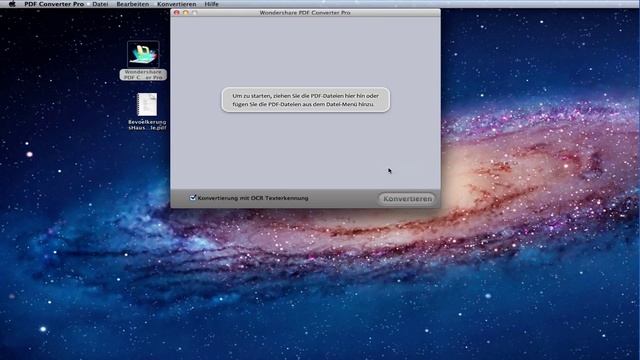Click the 'Konvertierung mit OCR Texterkennung' label
640x360 pixels.
pyautogui.click(x=253, y=198)
